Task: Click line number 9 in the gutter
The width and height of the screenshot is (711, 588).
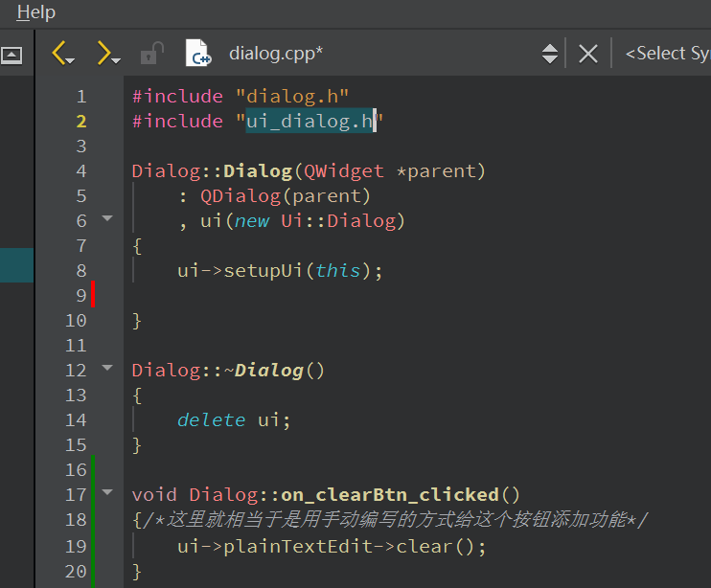Action: pyautogui.click(x=77, y=295)
